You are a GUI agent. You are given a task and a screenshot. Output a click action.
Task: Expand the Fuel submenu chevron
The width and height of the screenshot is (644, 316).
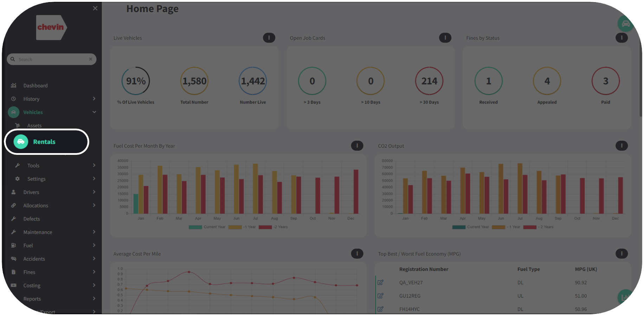[x=94, y=245]
